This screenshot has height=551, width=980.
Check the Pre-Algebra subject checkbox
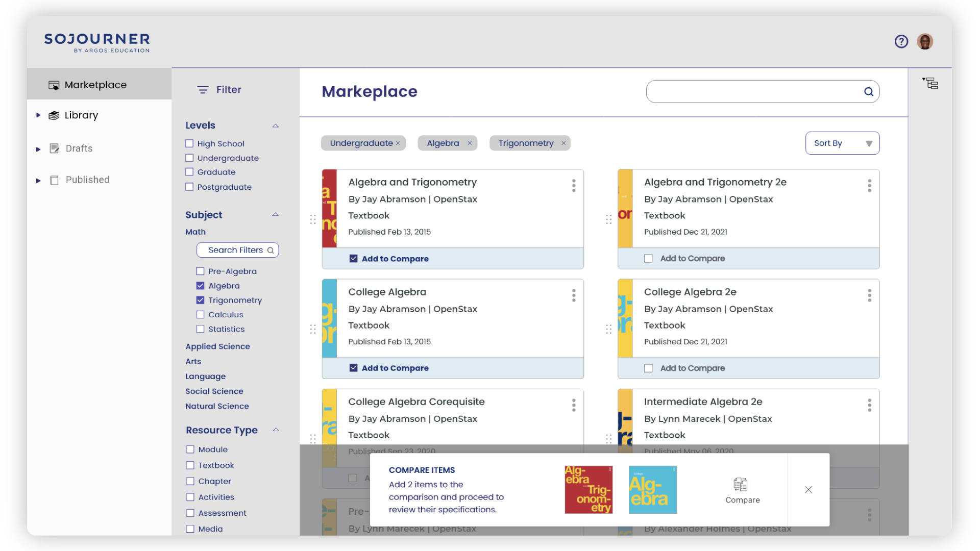200,271
